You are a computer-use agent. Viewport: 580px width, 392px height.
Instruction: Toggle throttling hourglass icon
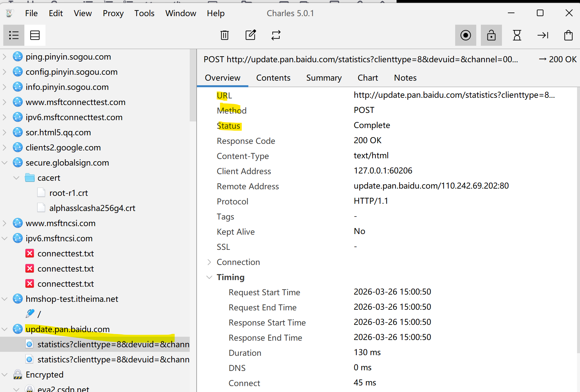(517, 35)
